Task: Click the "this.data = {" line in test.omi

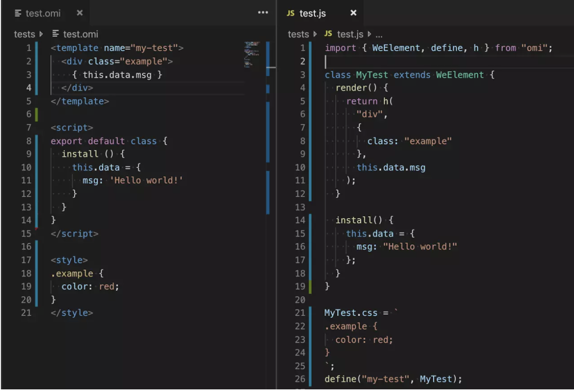Action: click(x=106, y=167)
